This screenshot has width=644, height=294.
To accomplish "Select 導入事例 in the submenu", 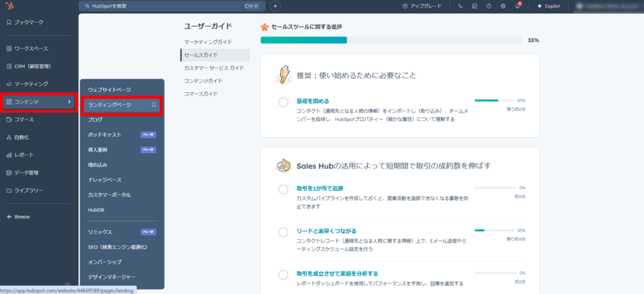I will [x=97, y=150].
